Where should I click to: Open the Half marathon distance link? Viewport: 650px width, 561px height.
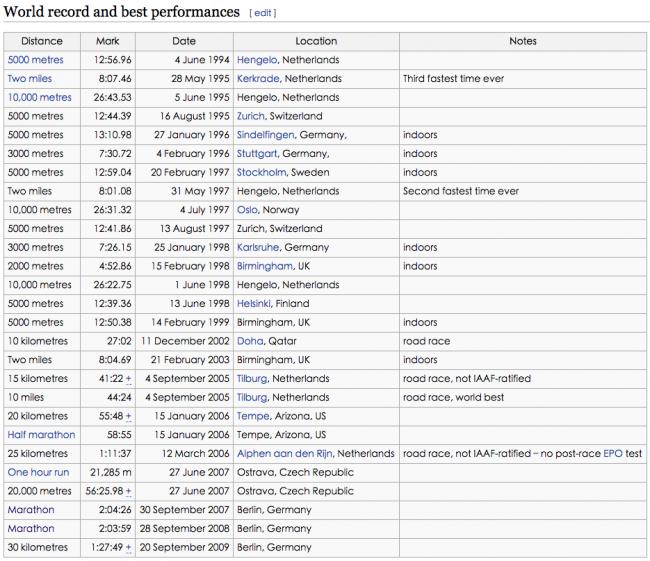[41, 435]
